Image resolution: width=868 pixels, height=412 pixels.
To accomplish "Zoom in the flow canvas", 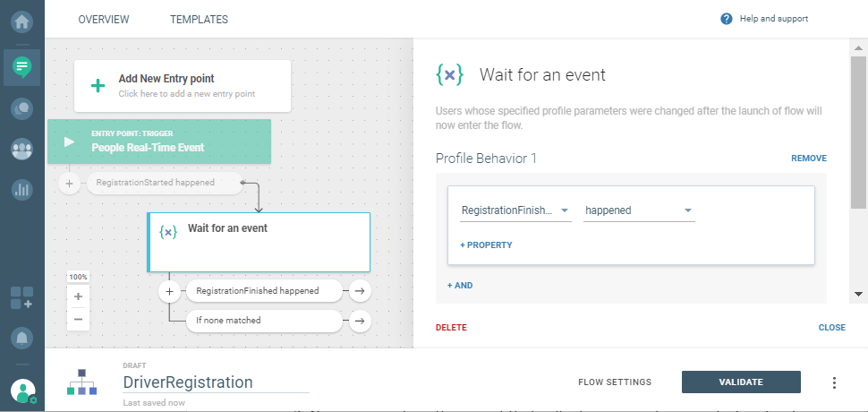I will [78, 296].
